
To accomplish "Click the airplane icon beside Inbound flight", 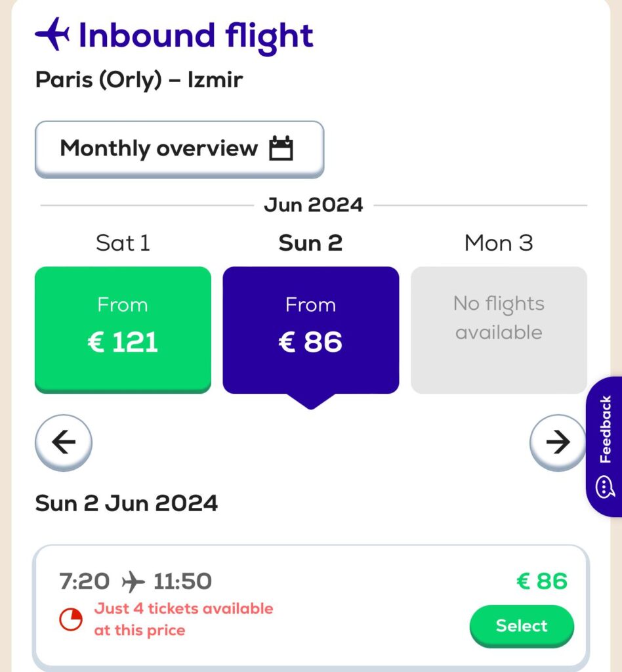I will [52, 34].
